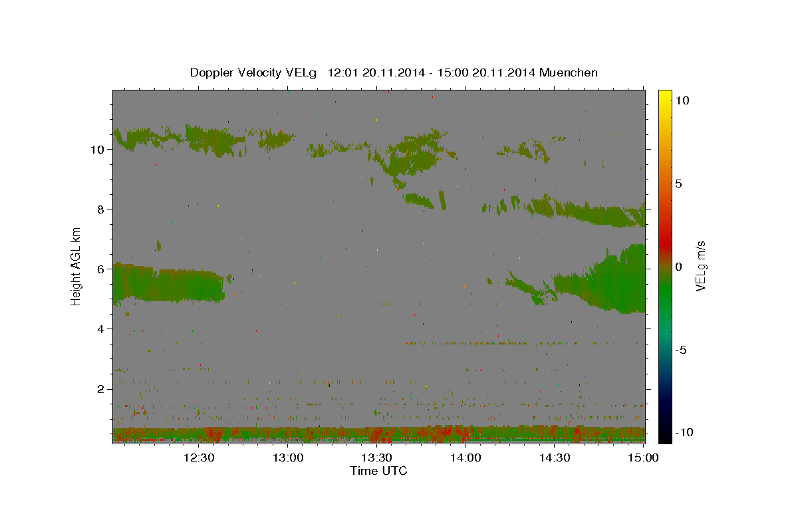
Task: Click the colorbar label '-5'
Action: [x=681, y=350]
